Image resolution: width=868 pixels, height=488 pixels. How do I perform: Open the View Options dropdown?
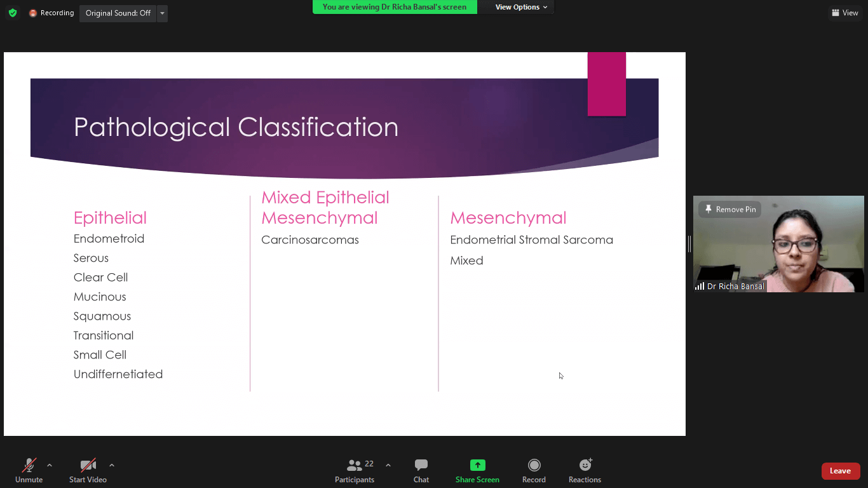[521, 7]
